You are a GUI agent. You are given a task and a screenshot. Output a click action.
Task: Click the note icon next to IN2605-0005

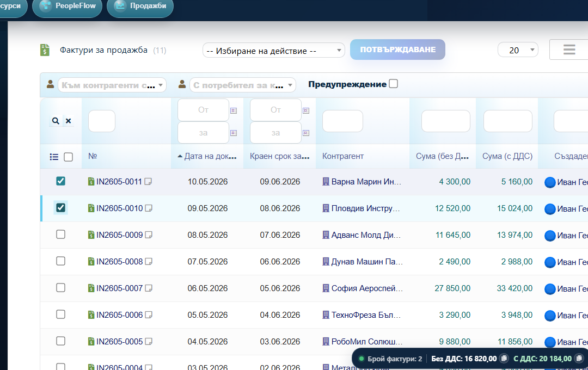149,342
